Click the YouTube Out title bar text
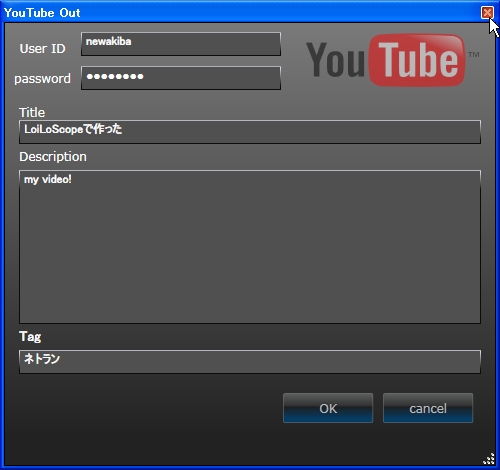The image size is (500, 470). coord(42,13)
